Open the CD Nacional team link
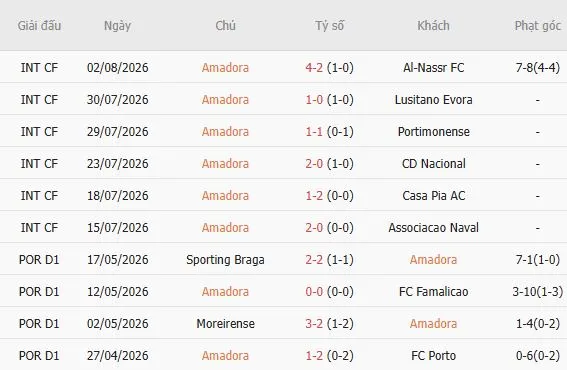 [x=433, y=163]
